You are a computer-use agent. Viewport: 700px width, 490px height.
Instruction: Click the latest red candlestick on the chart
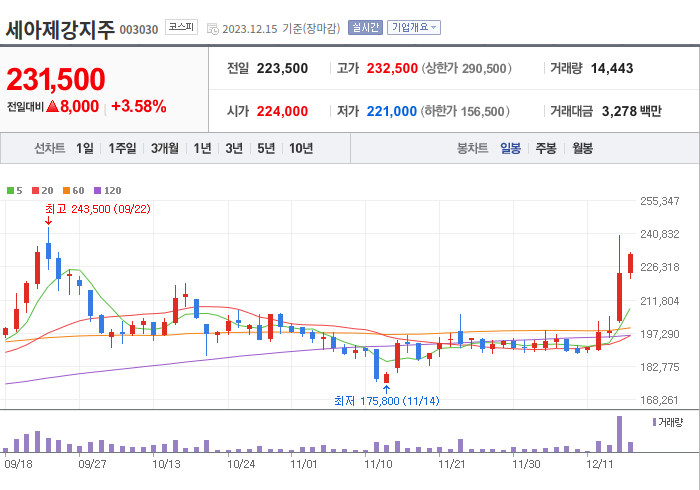point(630,263)
